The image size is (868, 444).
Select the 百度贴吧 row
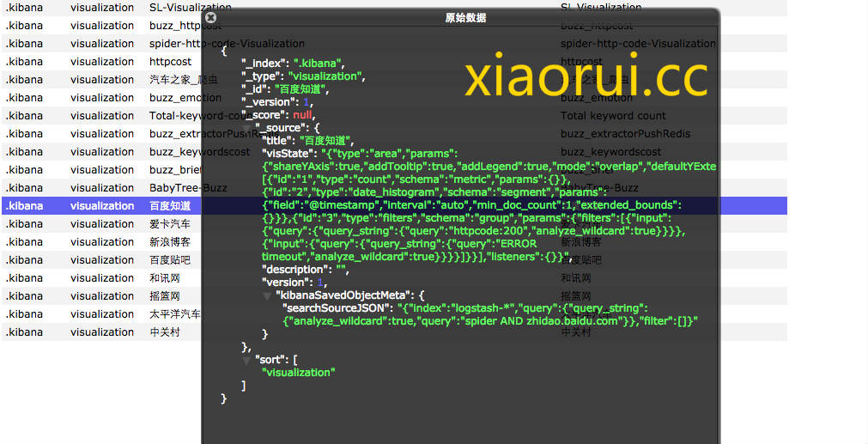point(103,259)
